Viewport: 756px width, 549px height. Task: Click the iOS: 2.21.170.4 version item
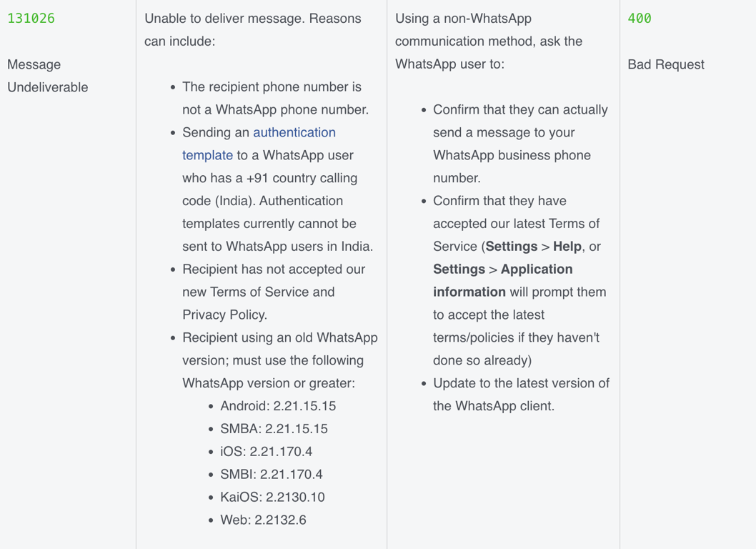[x=266, y=452]
